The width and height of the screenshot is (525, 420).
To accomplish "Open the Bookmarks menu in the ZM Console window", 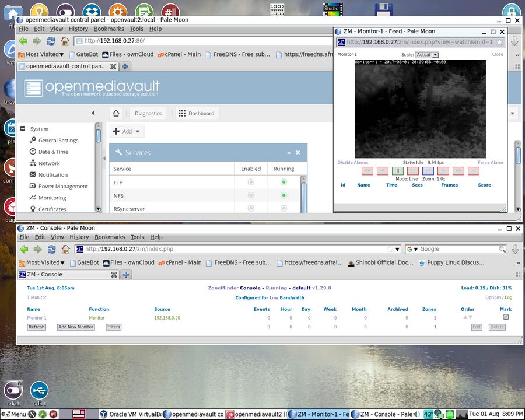I will [x=110, y=237].
